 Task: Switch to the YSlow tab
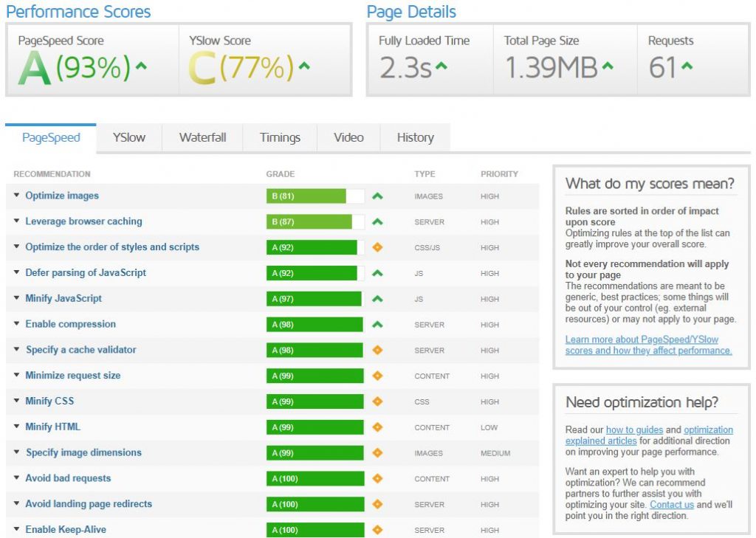point(128,137)
